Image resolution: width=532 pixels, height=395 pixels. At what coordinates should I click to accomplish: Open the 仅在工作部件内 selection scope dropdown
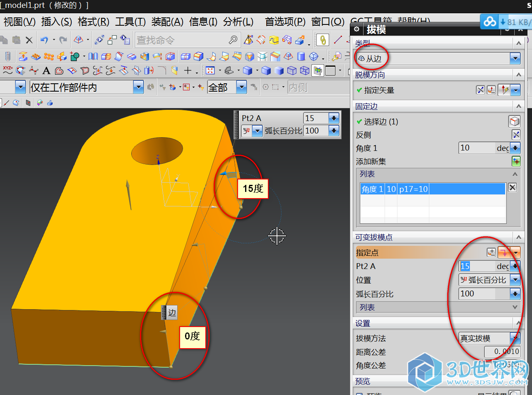[138, 87]
